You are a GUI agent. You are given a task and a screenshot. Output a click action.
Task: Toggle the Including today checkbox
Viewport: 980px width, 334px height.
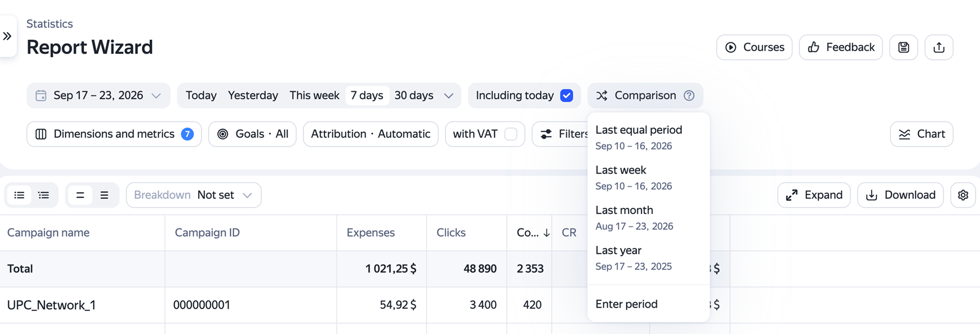pyautogui.click(x=567, y=96)
